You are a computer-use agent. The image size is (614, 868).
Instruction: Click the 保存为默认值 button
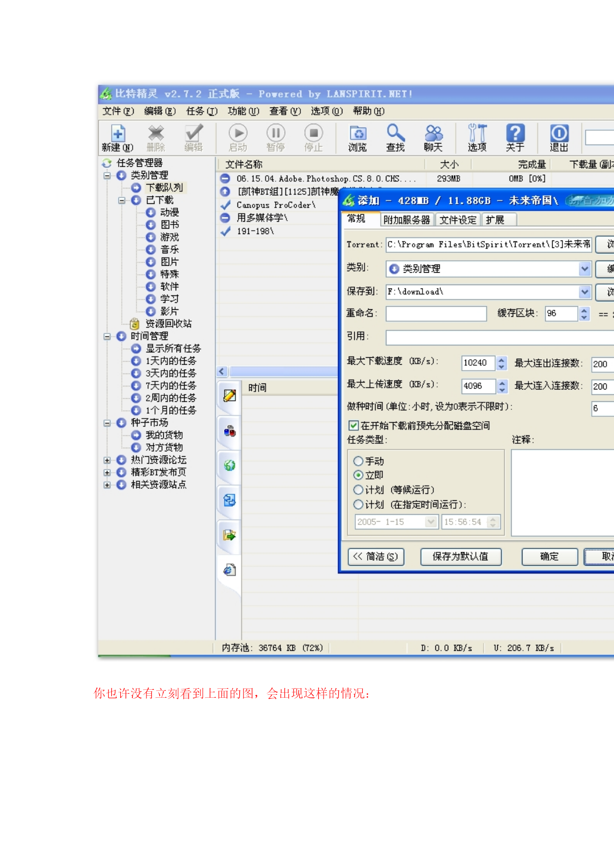(x=461, y=557)
